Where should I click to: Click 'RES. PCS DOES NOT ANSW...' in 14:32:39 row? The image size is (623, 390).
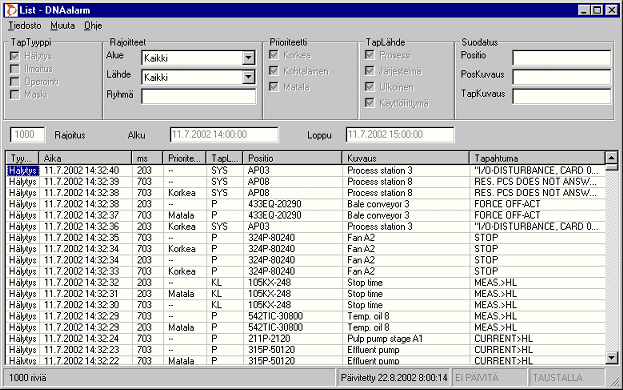(535, 182)
